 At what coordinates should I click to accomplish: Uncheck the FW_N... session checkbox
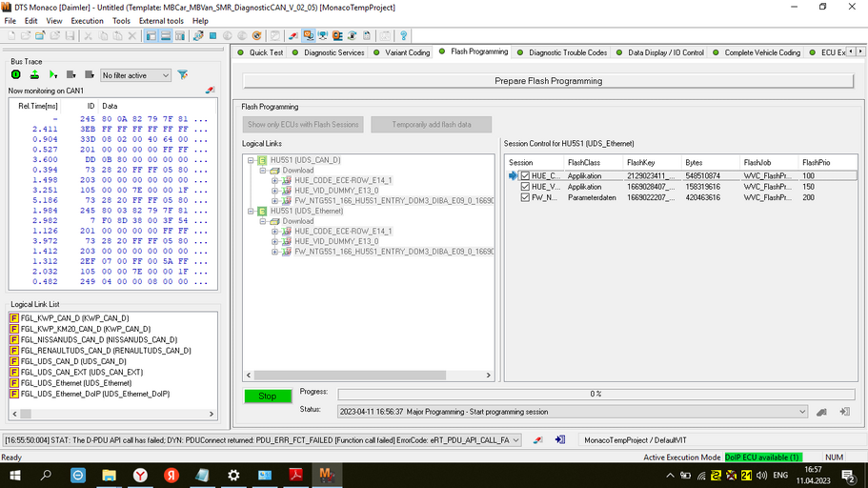[x=525, y=197]
